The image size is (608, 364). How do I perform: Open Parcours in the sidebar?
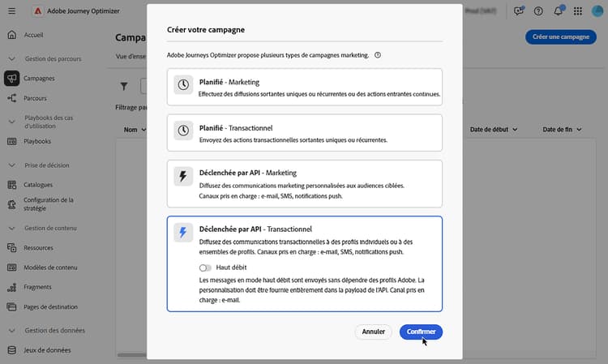click(x=35, y=98)
